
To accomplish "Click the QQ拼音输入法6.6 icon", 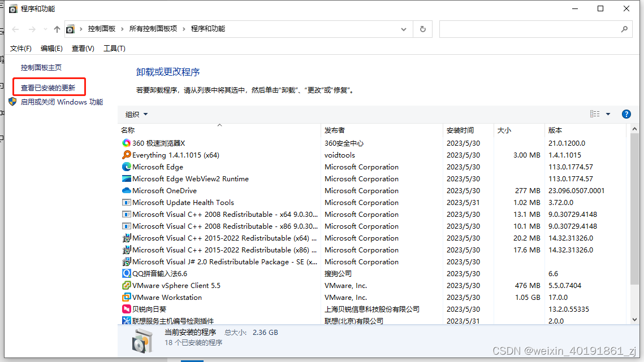I will point(127,273).
